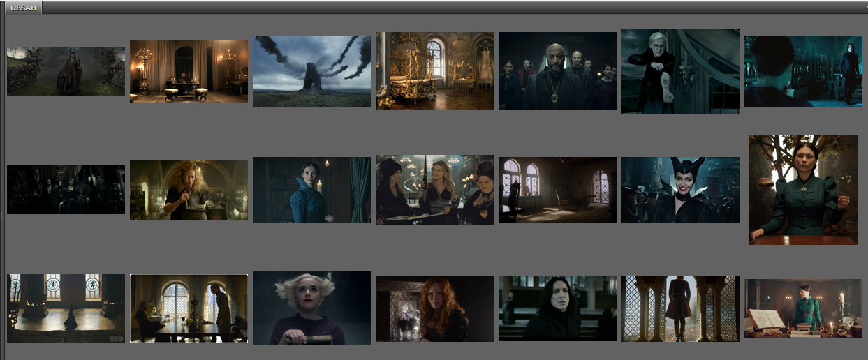Image resolution: width=868 pixels, height=360 pixels.
Task: Select silhouettes by arched window thumbnail
Action: click(x=189, y=308)
